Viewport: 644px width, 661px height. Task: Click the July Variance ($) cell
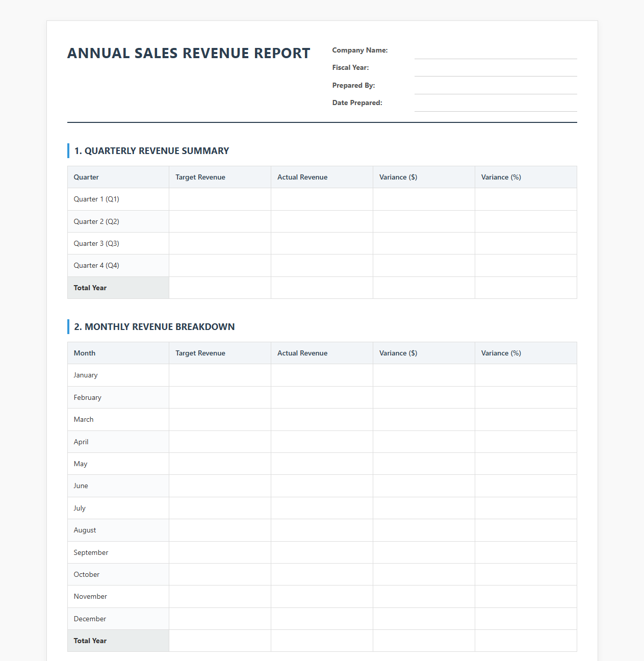tap(424, 508)
